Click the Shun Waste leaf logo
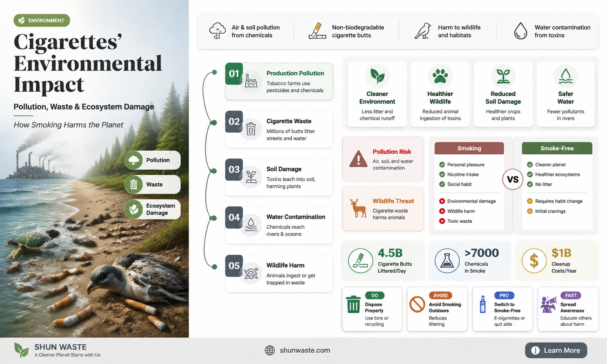Image resolution: width=607 pixels, height=364 pixels. coord(21,350)
